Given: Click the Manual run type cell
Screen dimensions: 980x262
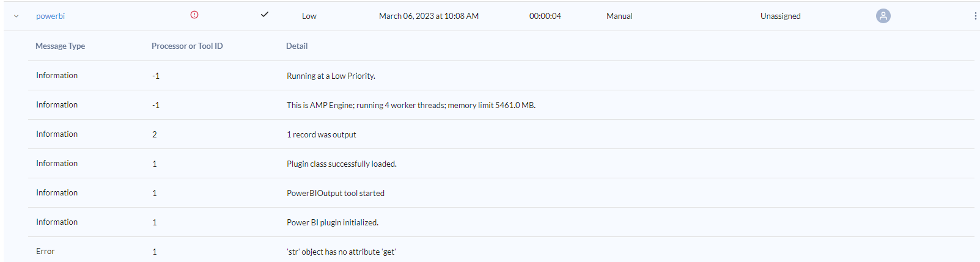Looking at the screenshot, I should [619, 16].
